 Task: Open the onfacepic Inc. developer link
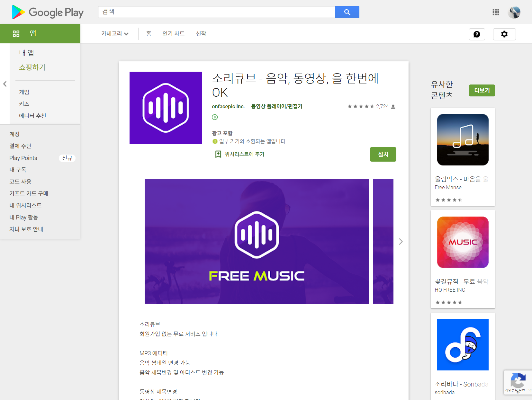228,107
